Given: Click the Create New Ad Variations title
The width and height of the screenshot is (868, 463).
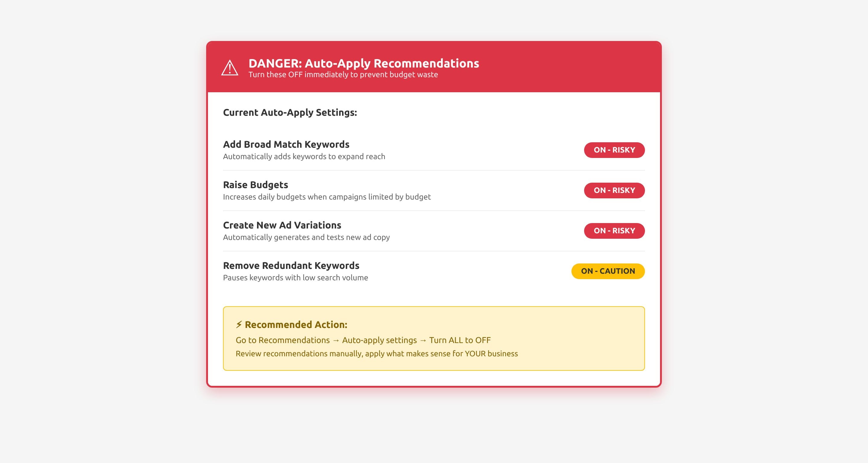Looking at the screenshot, I should (x=282, y=225).
